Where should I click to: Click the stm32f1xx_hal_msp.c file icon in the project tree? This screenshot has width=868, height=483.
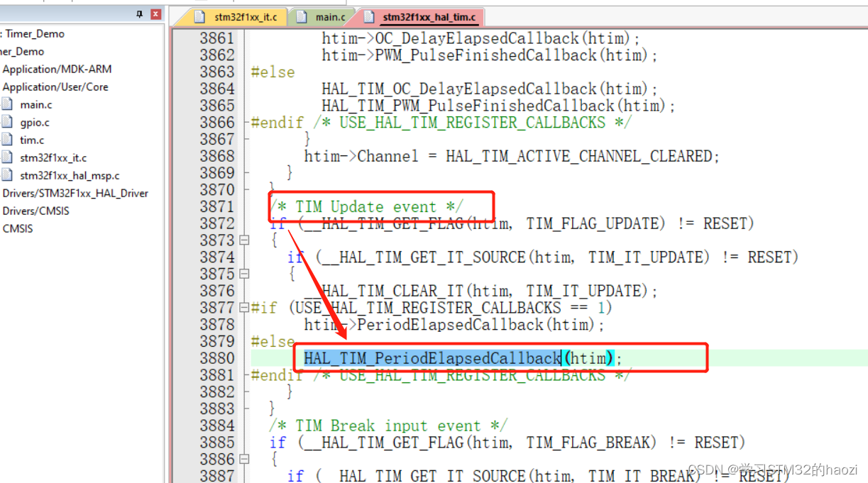pyautogui.click(x=7, y=175)
